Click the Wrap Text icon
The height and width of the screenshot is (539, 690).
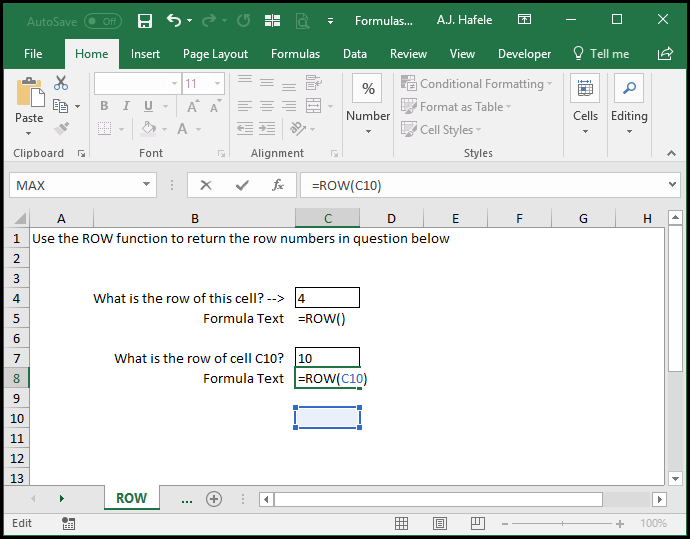tap(314, 82)
